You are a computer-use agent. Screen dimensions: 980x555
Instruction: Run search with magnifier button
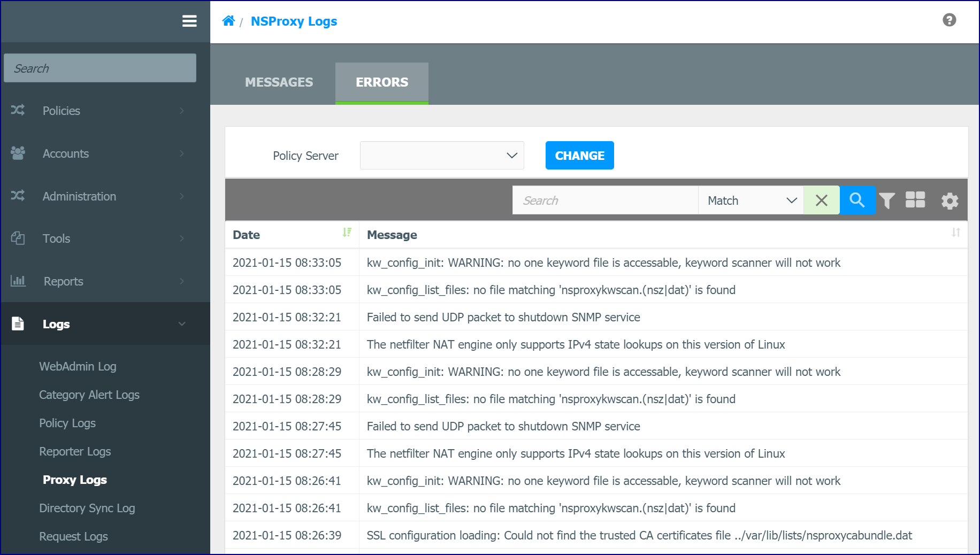[x=857, y=201]
